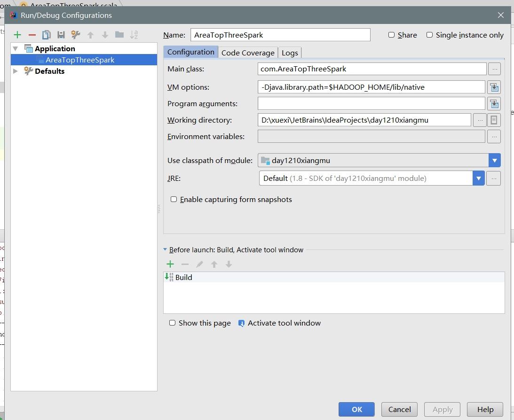Open the Use classpath of module dropdown
This screenshot has width=514, height=420.
494,160
